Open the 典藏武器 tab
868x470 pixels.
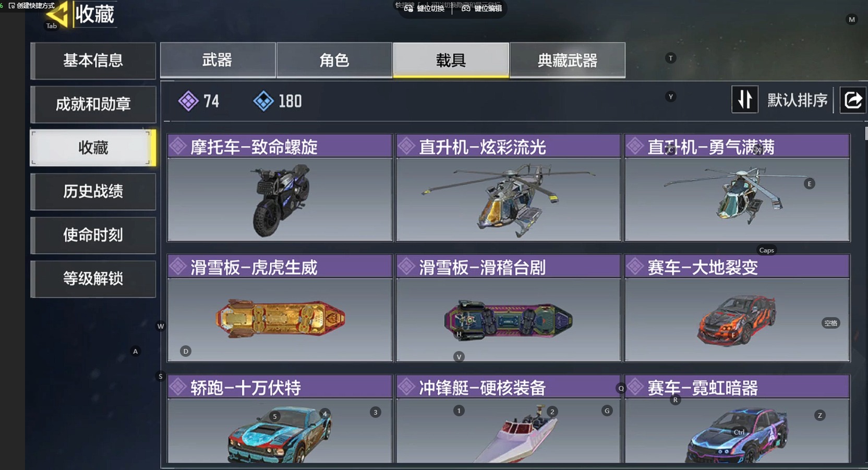(x=568, y=61)
